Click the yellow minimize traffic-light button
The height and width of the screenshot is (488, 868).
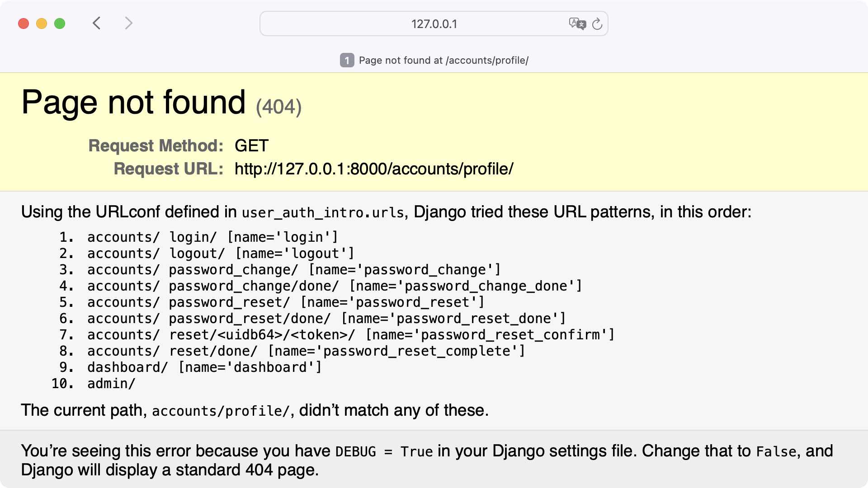click(x=42, y=23)
